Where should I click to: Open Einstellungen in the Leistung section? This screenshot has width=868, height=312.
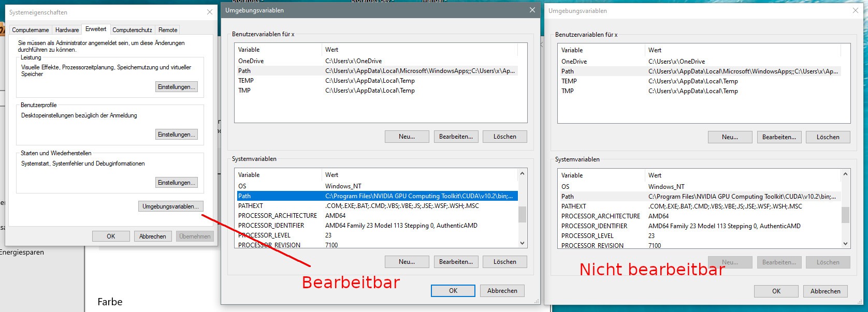pyautogui.click(x=176, y=87)
